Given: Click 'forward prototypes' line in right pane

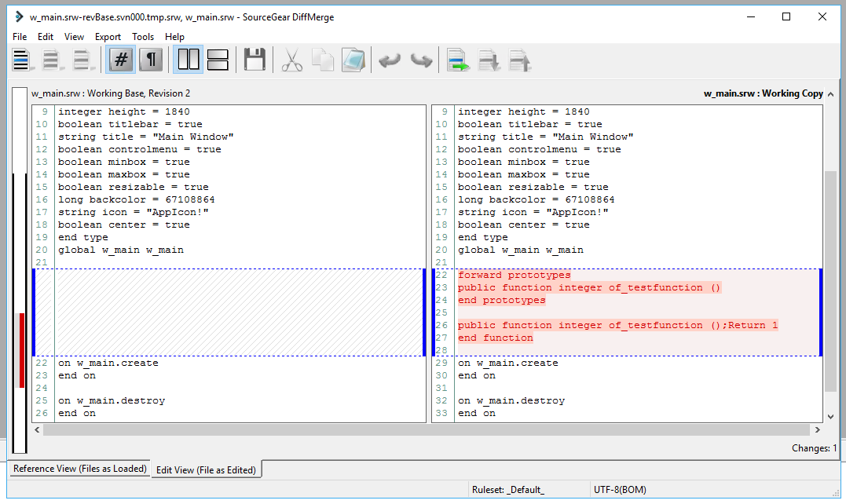Looking at the screenshot, I should 515,275.
